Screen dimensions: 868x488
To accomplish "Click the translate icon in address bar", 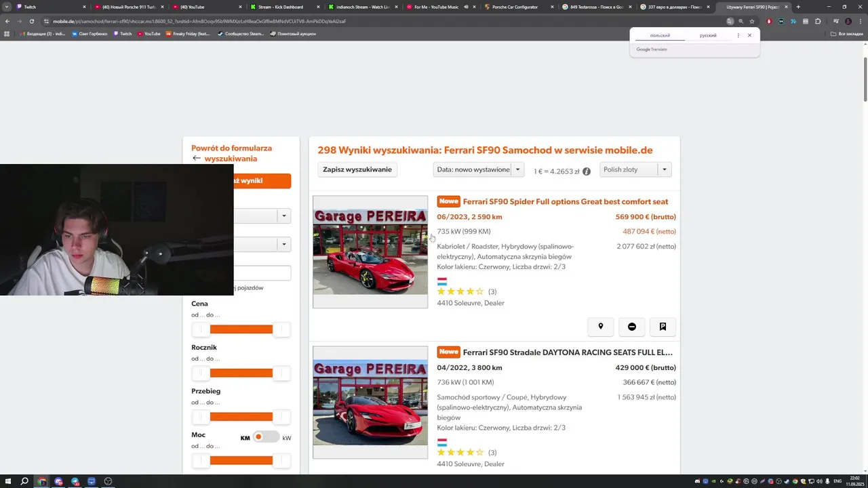I will 730,21.
